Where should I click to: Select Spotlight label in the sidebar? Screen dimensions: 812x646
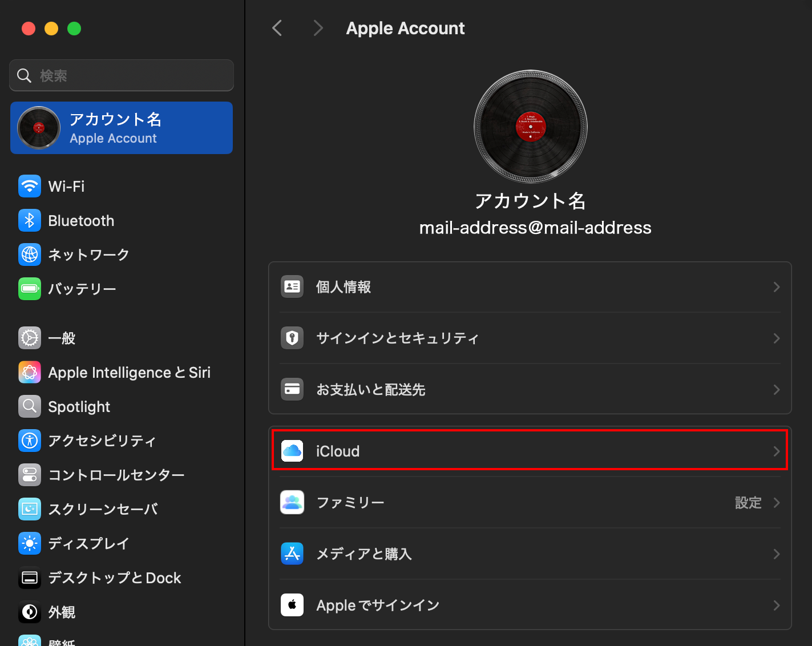click(79, 407)
